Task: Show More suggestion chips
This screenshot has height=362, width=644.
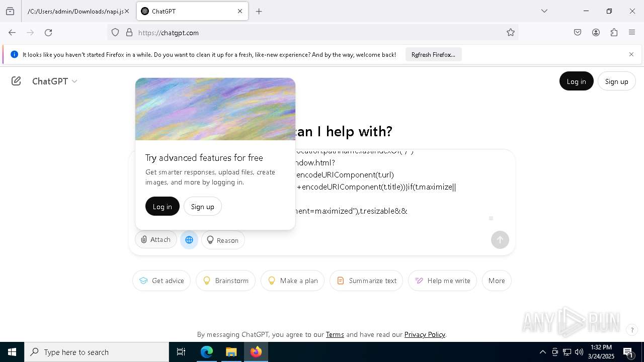Action: pos(497,281)
